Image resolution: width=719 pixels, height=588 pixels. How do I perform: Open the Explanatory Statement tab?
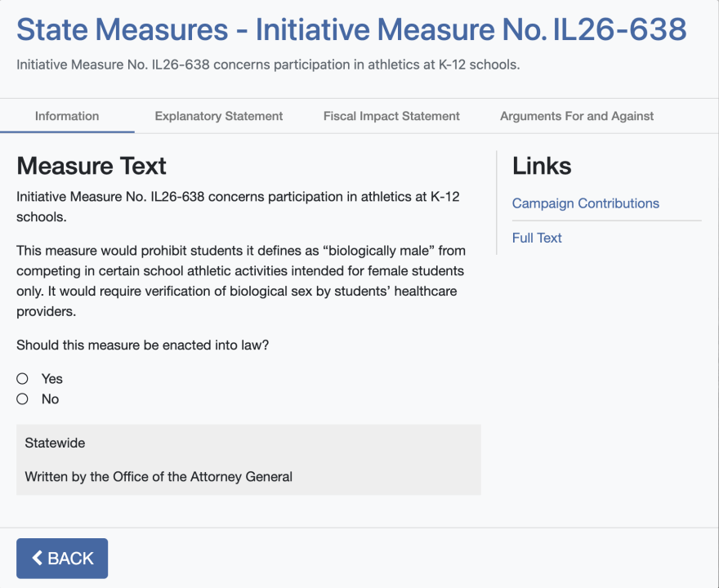click(x=219, y=116)
